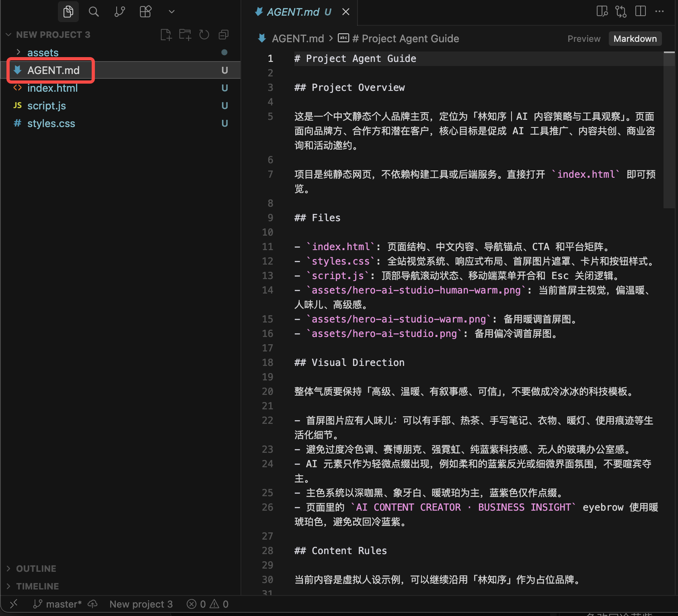Refresh the explorer file list

pos(204,35)
